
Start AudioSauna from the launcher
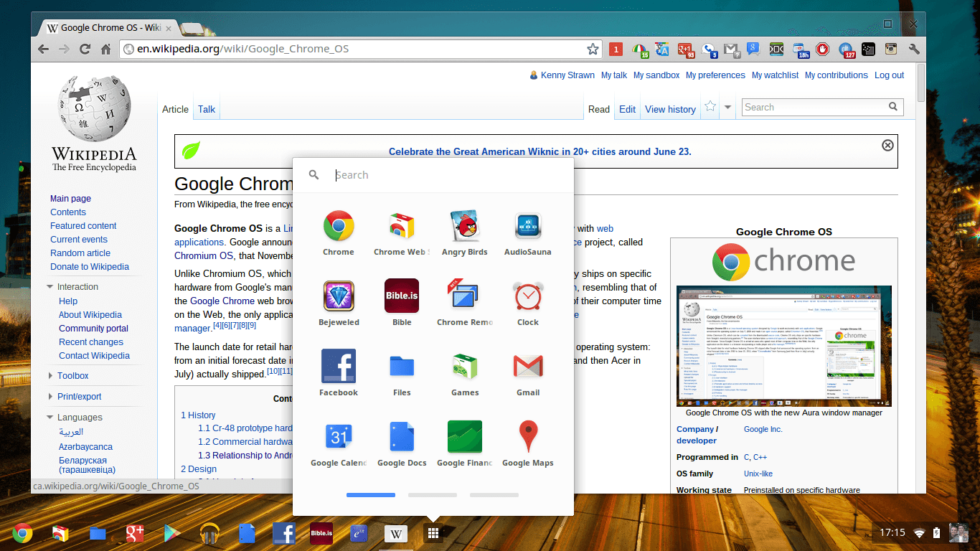tap(527, 226)
